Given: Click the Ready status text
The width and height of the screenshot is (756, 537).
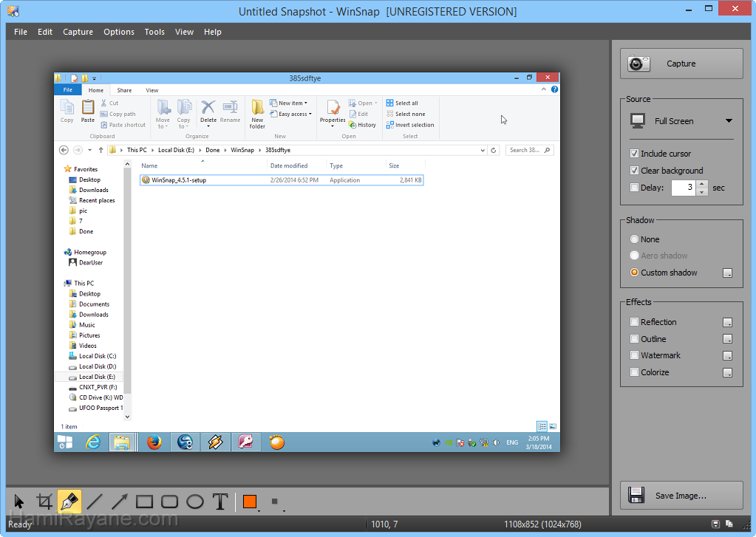Looking at the screenshot, I should click(20, 524).
